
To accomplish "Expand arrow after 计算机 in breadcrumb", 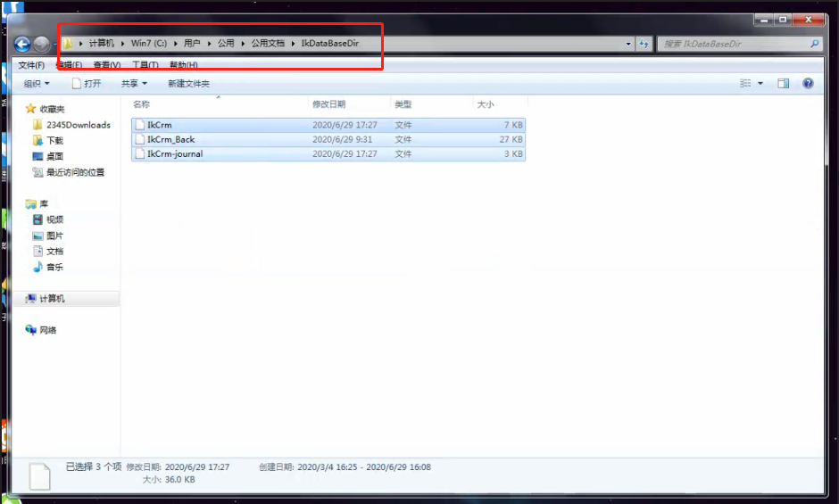I will pos(122,44).
